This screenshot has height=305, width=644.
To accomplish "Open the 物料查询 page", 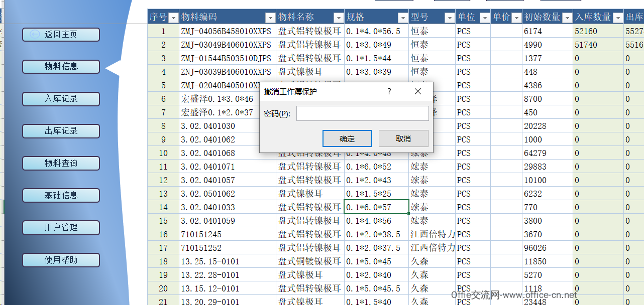I will pos(61,163).
